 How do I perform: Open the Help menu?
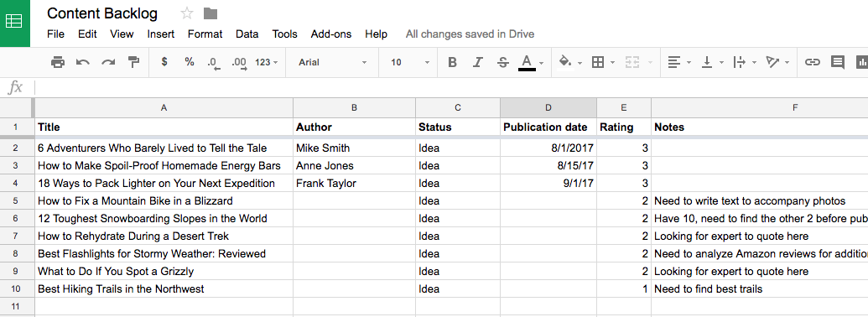pyautogui.click(x=376, y=34)
